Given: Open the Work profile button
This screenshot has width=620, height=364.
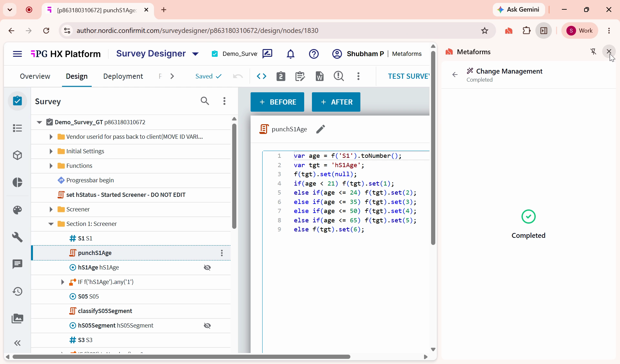Looking at the screenshot, I should point(580,31).
